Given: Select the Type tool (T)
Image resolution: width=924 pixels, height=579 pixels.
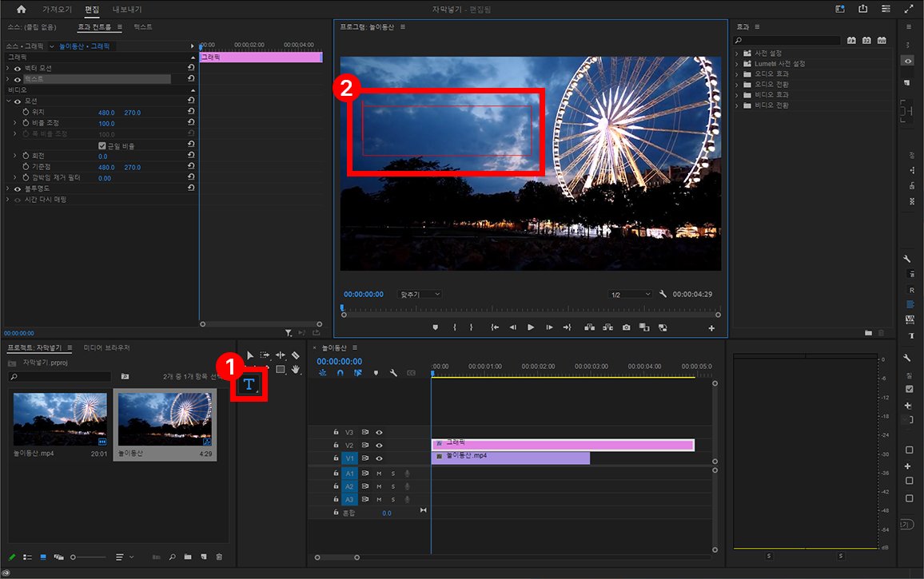Looking at the screenshot, I should (x=249, y=384).
